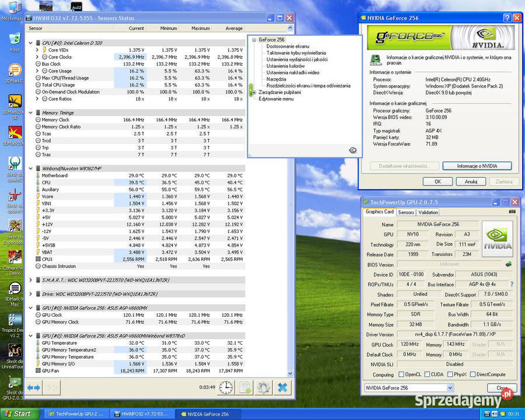Click the Maximum column header
This screenshot has height=420, width=525.
coord(195,28)
